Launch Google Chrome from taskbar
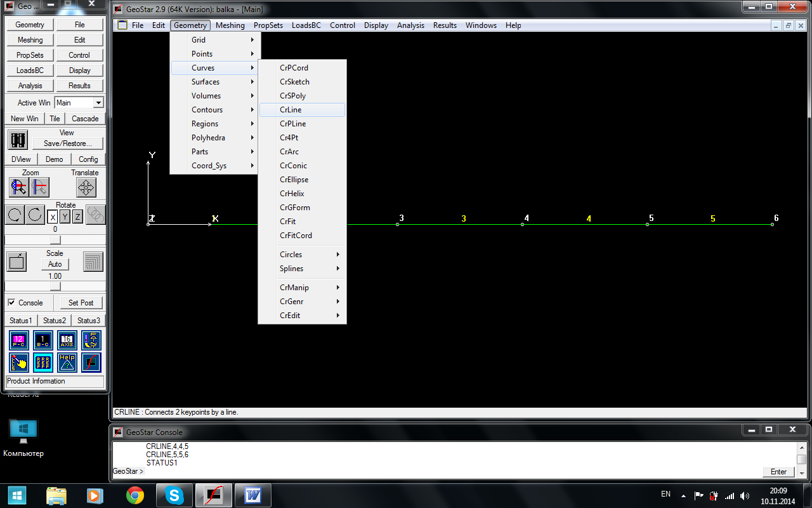812x508 pixels. pyautogui.click(x=134, y=495)
